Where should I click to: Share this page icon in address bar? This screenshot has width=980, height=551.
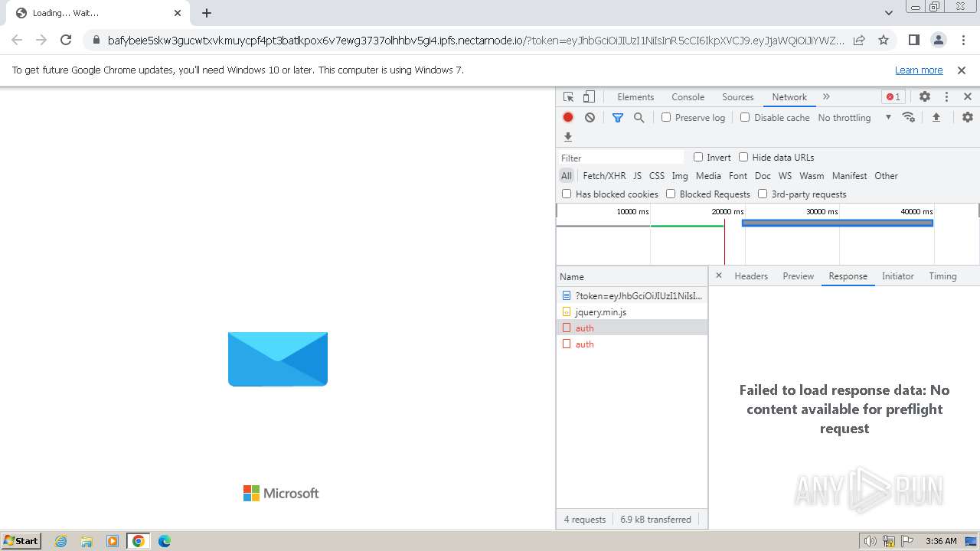[859, 41]
